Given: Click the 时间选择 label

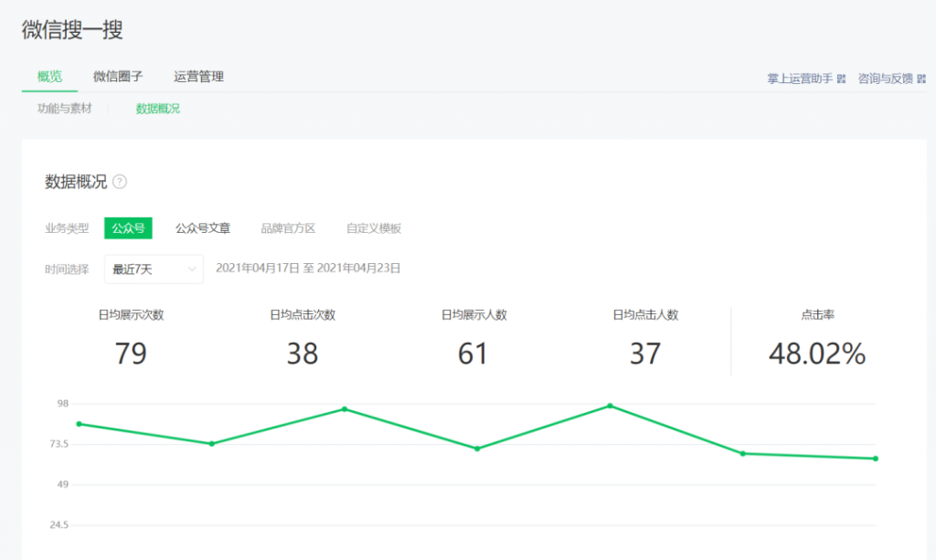Looking at the screenshot, I should (x=67, y=269).
